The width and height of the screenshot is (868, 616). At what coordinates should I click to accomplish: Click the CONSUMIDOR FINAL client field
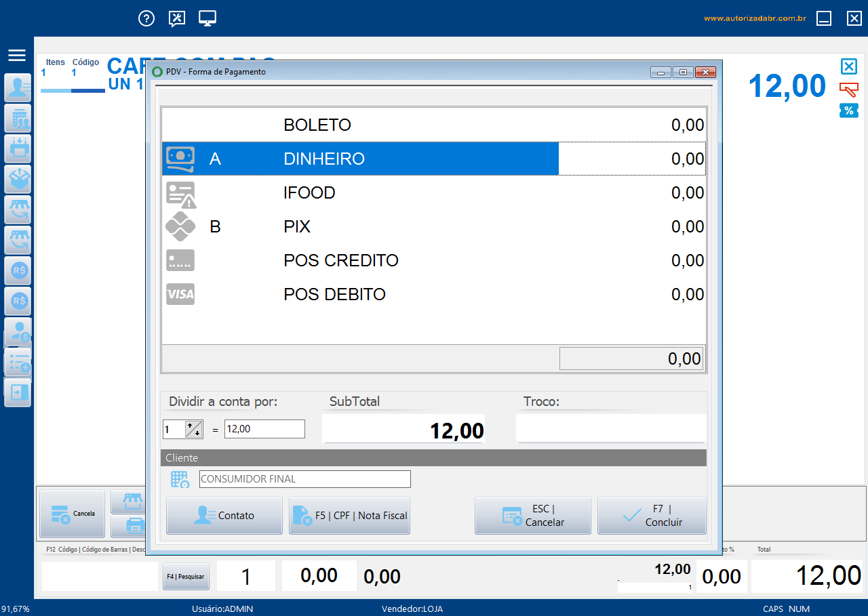click(x=304, y=479)
